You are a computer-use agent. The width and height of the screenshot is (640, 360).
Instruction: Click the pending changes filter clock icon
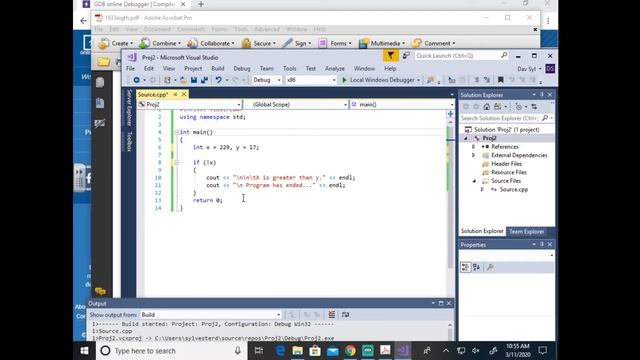click(x=518, y=107)
